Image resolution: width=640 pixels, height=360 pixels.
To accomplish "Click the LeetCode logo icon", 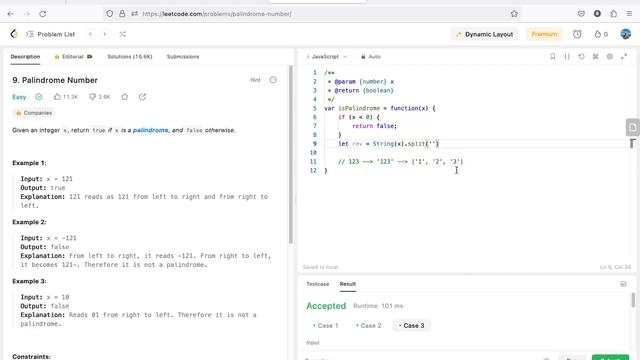I will pyautogui.click(x=14, y=34).
